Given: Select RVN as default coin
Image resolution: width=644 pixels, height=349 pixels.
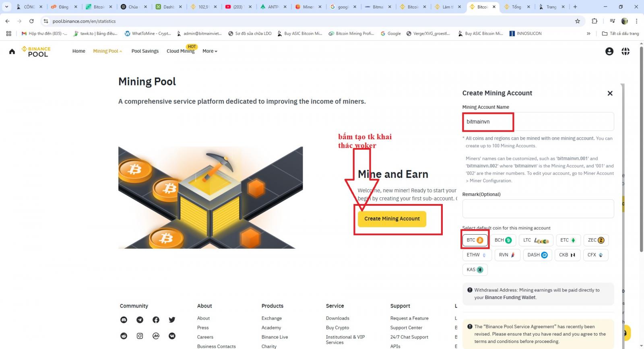Looking at the screenshot, I should [507, 255].
